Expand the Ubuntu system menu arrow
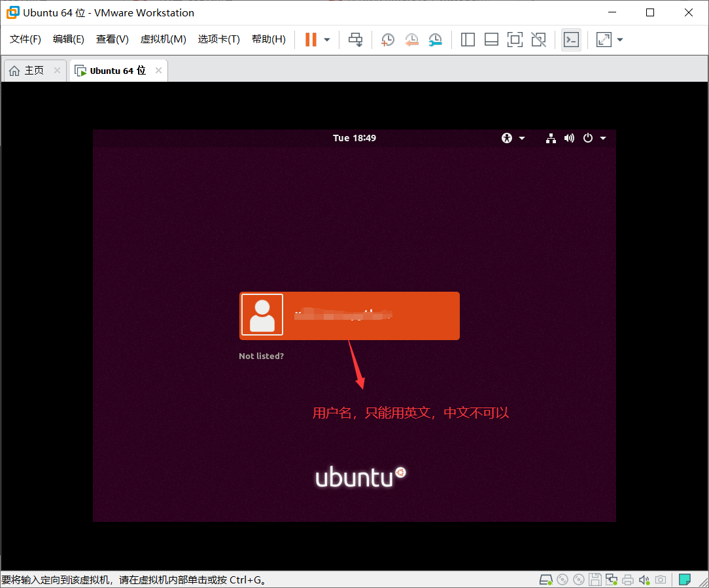Viewport: 709px width, 588px height. click(603, 138)
